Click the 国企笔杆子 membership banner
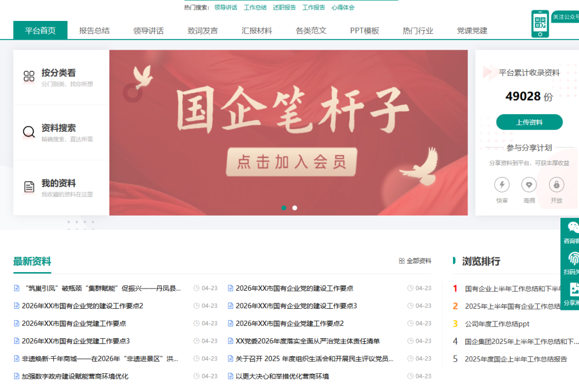The width and height of the screenshot is (579, 392). tap(288, 132)
